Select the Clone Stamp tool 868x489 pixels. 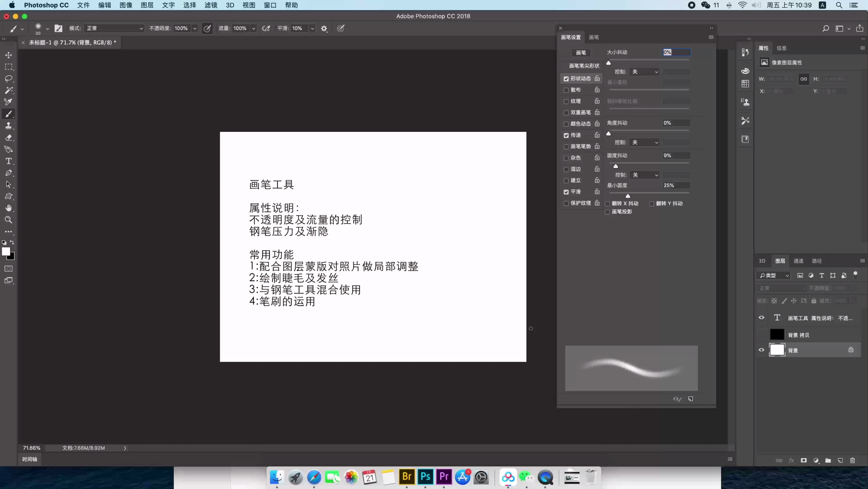[9, 125]
